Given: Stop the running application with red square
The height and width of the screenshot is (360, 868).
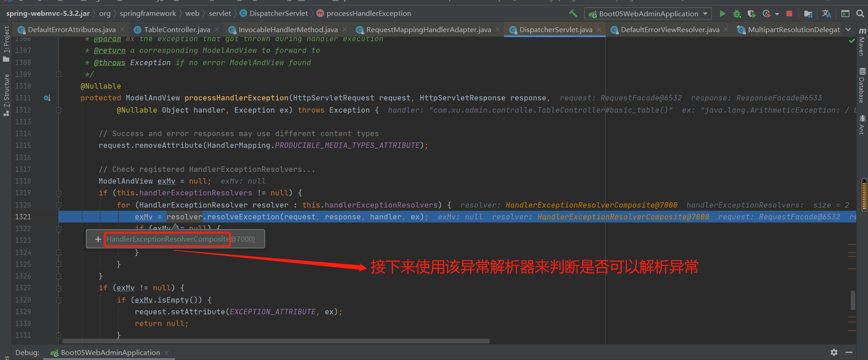Looking at the screenshot, I should point(789,14).
